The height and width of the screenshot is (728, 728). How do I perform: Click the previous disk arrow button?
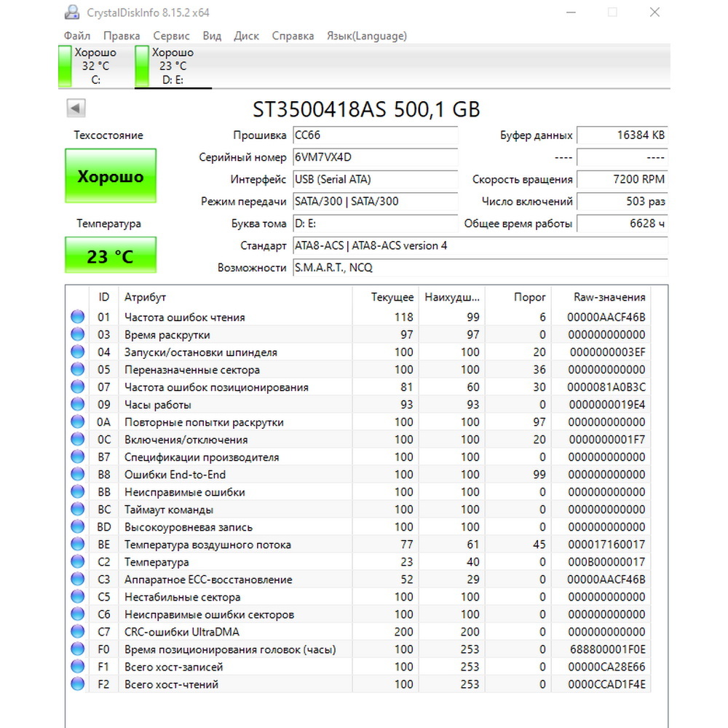(x=76, y=108)
